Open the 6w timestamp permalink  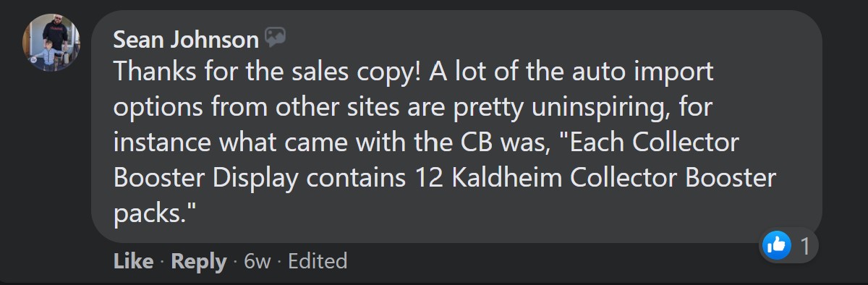(x=258, y=261)
